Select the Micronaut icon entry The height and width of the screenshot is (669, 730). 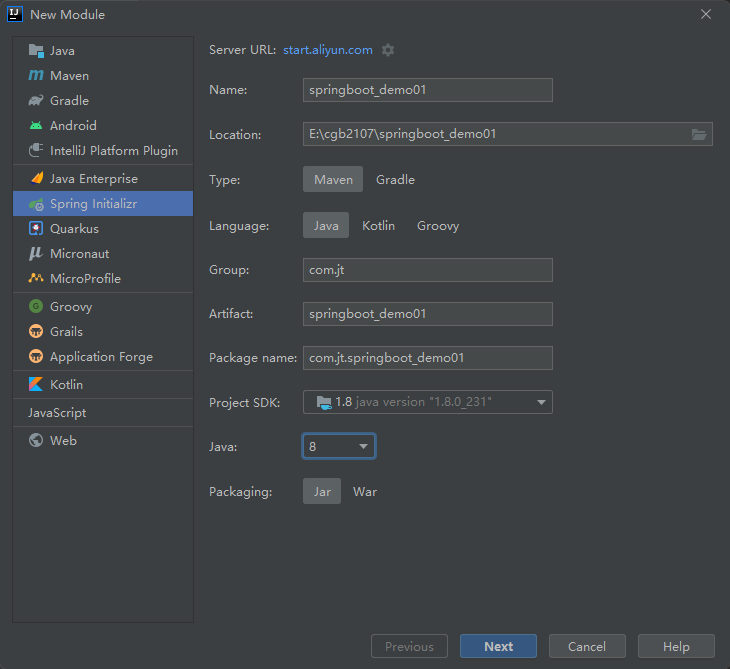36,254
